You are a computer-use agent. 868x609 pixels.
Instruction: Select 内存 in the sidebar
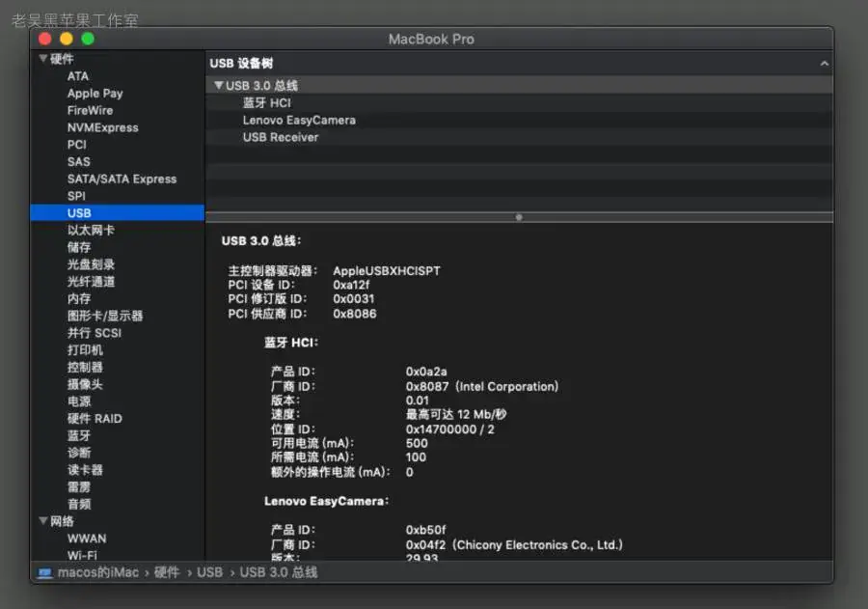(x=79, y=298)
